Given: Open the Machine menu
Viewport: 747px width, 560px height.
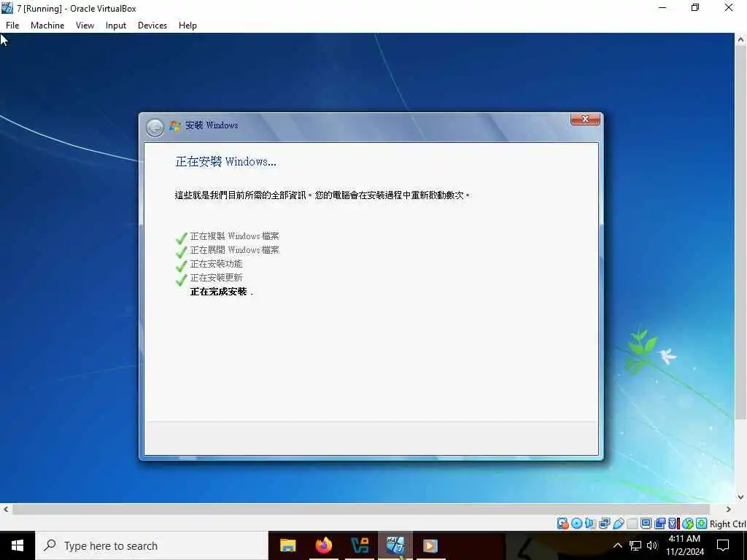Looking at the screenshot, I should click(x=47, y=26).
